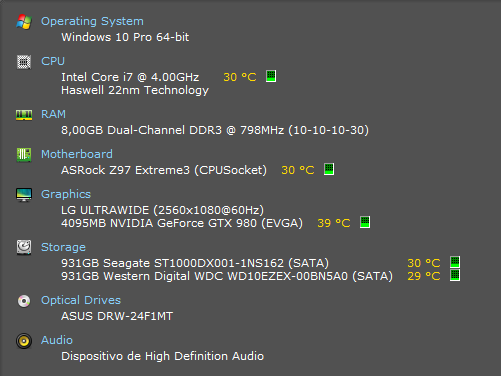Open the RAM section heading

[x=53, y=114]
